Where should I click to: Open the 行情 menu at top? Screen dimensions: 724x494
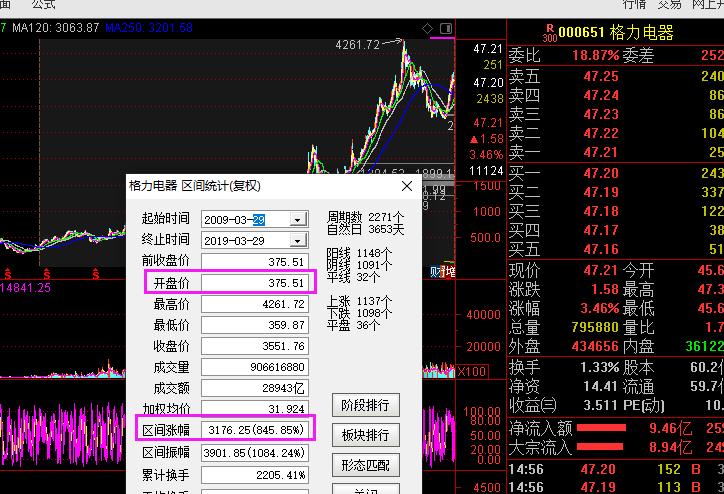634,5
